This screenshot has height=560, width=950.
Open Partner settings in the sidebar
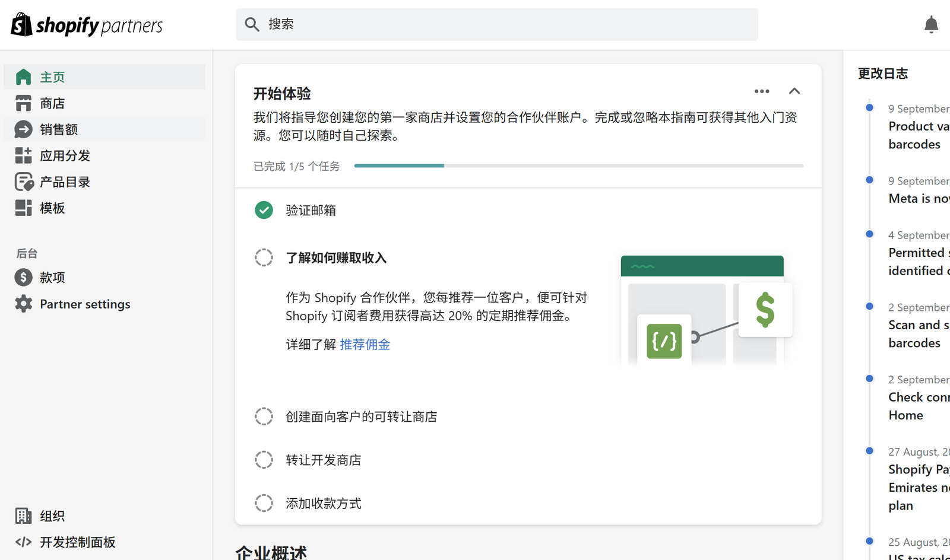[x=104, y=304]
